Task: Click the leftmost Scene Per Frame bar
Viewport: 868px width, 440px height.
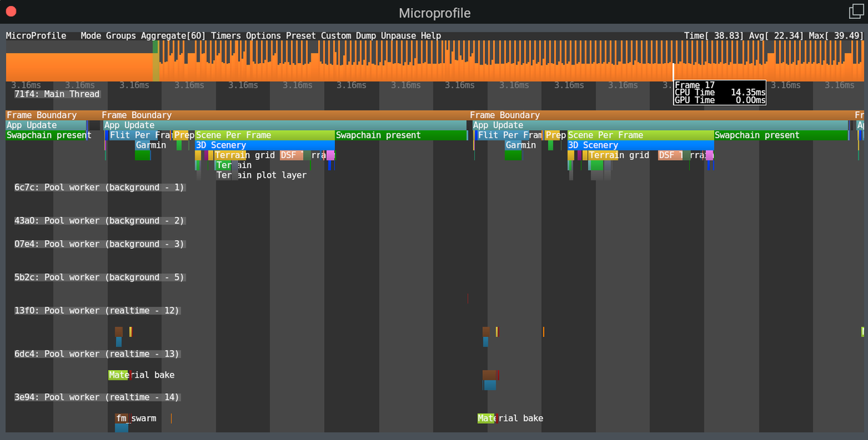Action: [x=264, y=136]
